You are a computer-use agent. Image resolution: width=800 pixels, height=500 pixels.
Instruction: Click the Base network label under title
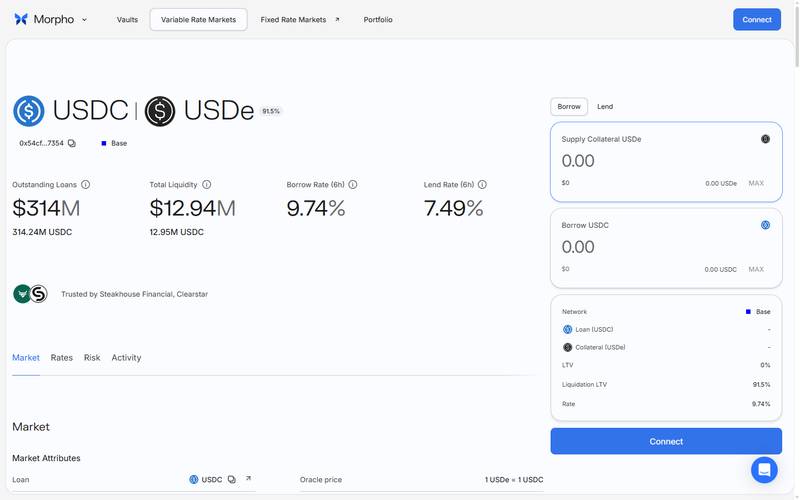click(x=114, y=143)
